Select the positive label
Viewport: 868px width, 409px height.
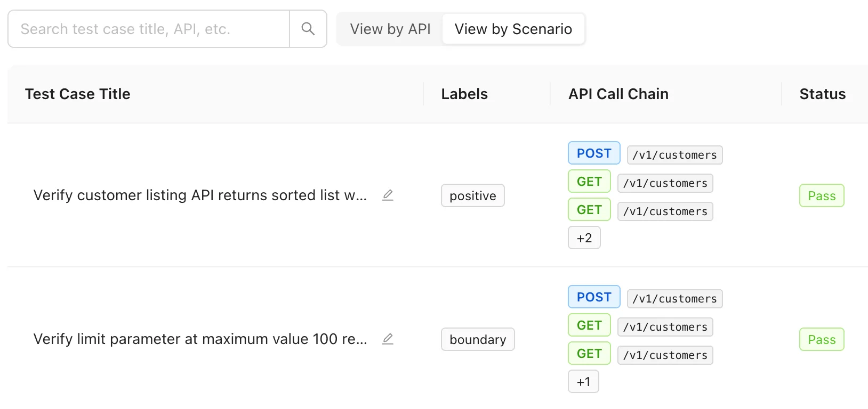(x=472, y=195)
